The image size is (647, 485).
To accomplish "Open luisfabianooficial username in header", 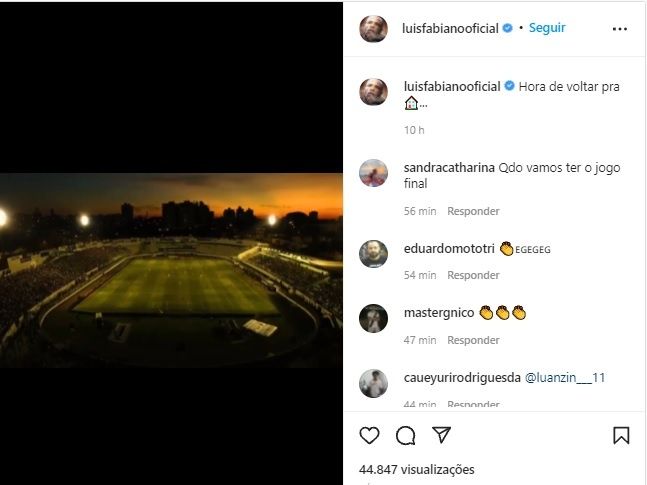I will 451,29.
